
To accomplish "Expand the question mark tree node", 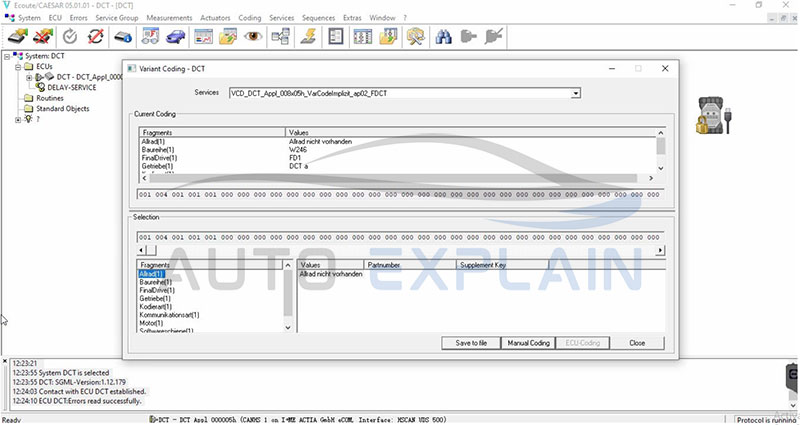I will coord(18,119).
